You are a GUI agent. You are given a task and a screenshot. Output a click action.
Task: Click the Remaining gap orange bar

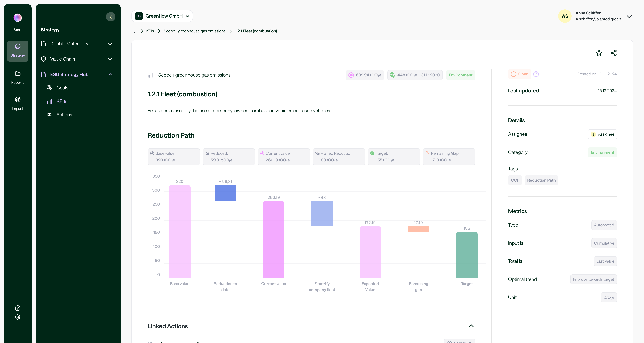pos(418,229)
